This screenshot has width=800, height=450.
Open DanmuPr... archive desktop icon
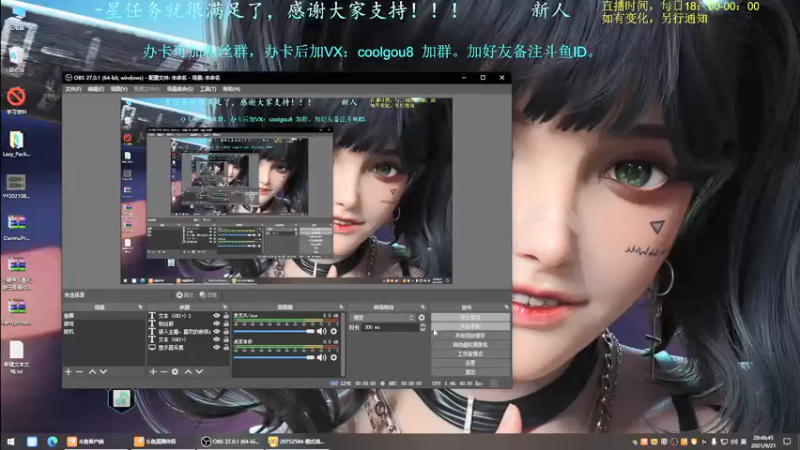pos(16,227)
